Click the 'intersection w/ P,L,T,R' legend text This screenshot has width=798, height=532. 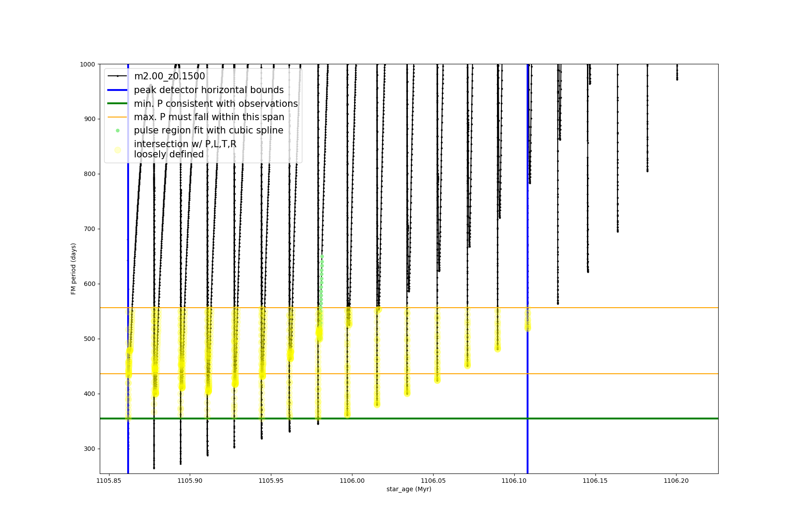pos(185,144)
